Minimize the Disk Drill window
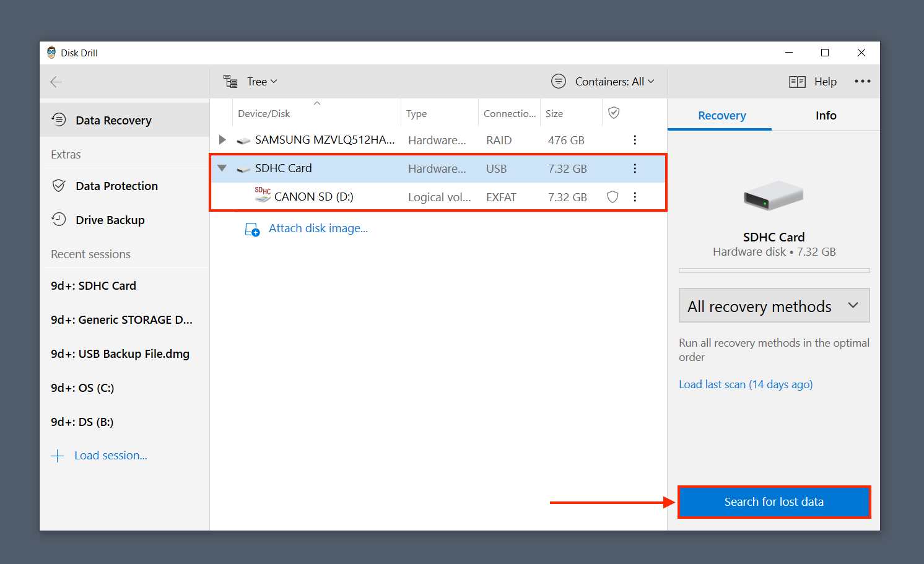924x564 pixels. pos(789,53)
